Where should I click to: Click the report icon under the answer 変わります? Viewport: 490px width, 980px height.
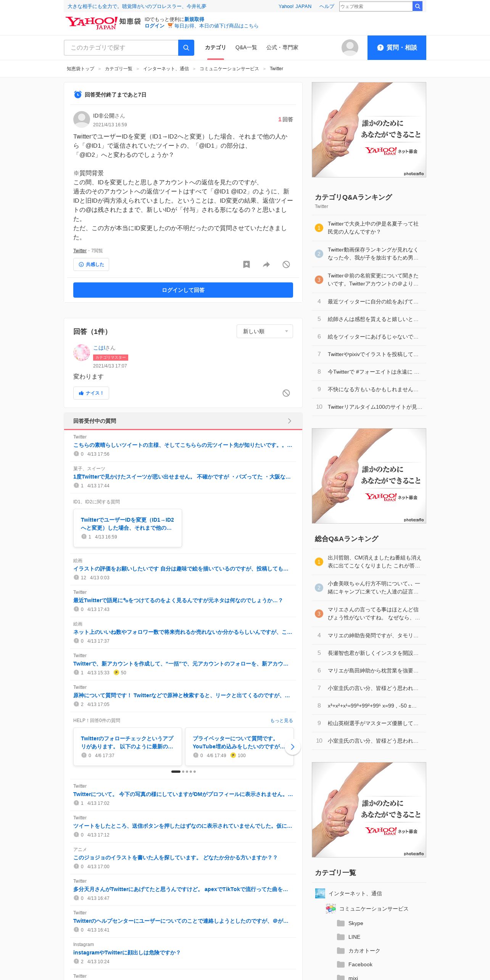pos(286,393)
